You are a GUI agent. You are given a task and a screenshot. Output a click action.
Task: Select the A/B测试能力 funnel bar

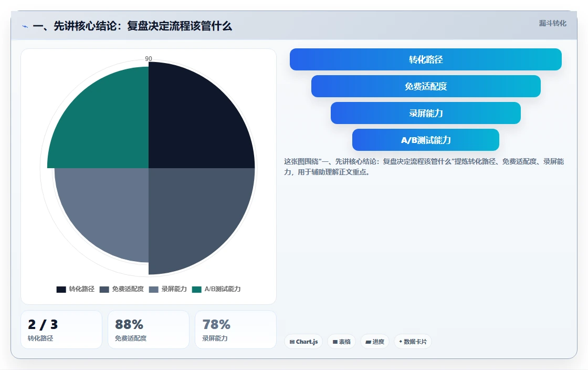tap(426, 140)
